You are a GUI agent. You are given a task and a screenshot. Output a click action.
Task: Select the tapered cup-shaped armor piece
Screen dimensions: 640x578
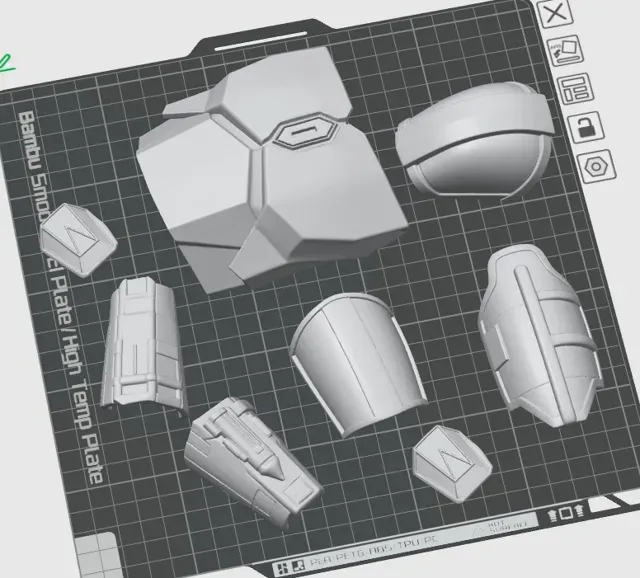click(357, 363)
